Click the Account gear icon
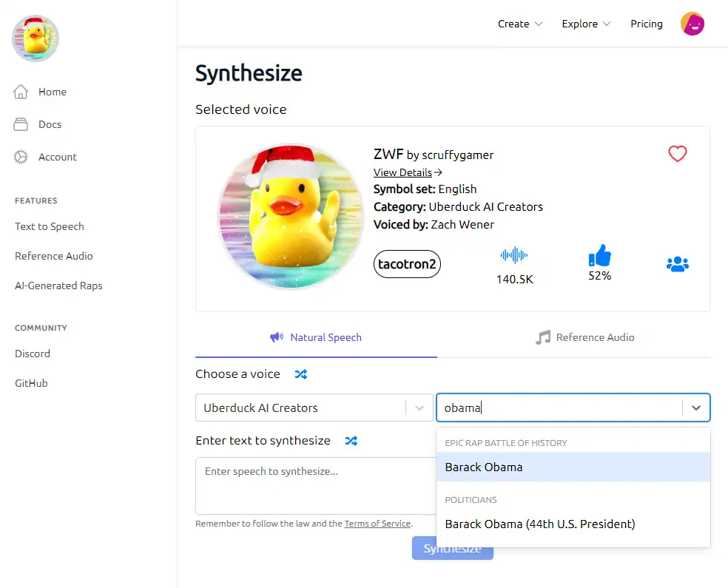Viewport: 728px width, 588px height. coord(21,157)
